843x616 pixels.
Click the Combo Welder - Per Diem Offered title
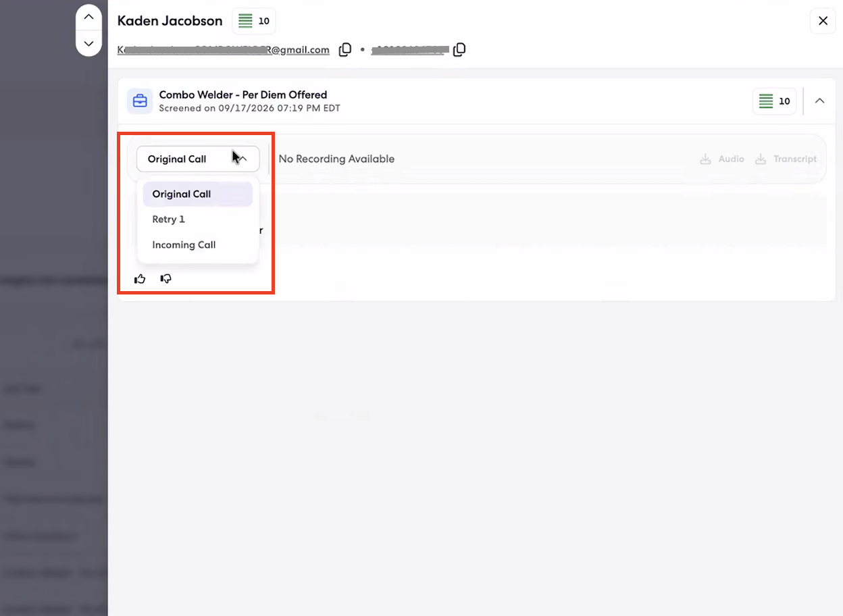243,95
